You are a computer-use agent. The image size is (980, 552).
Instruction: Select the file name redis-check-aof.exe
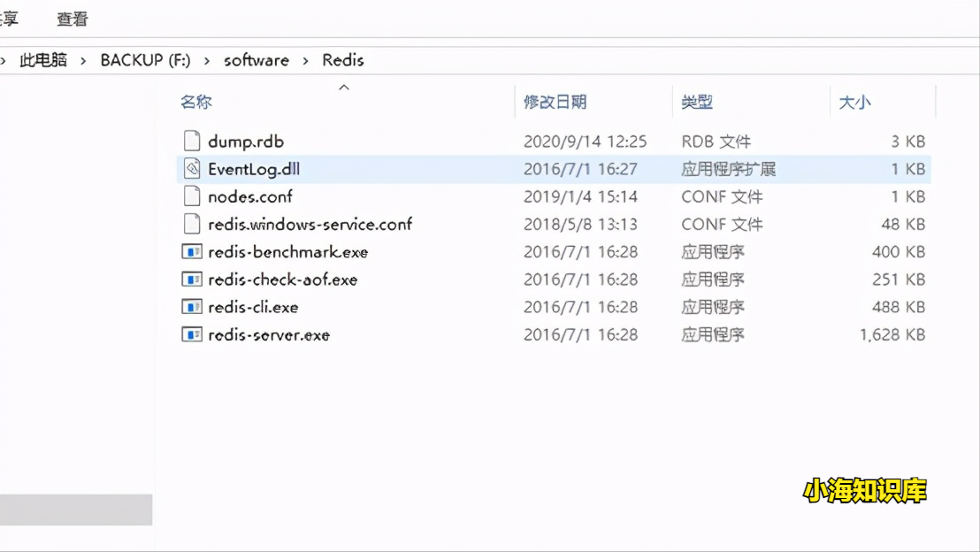tap(282, 280)
